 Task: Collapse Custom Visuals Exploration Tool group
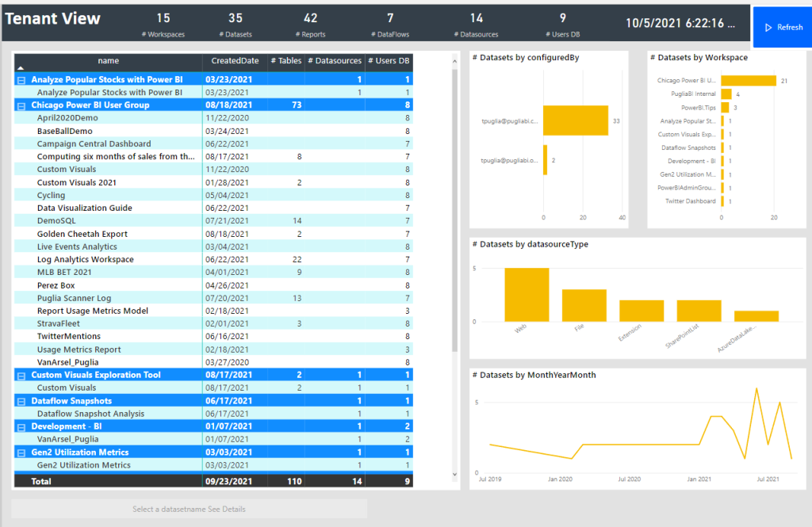(21, 376)
